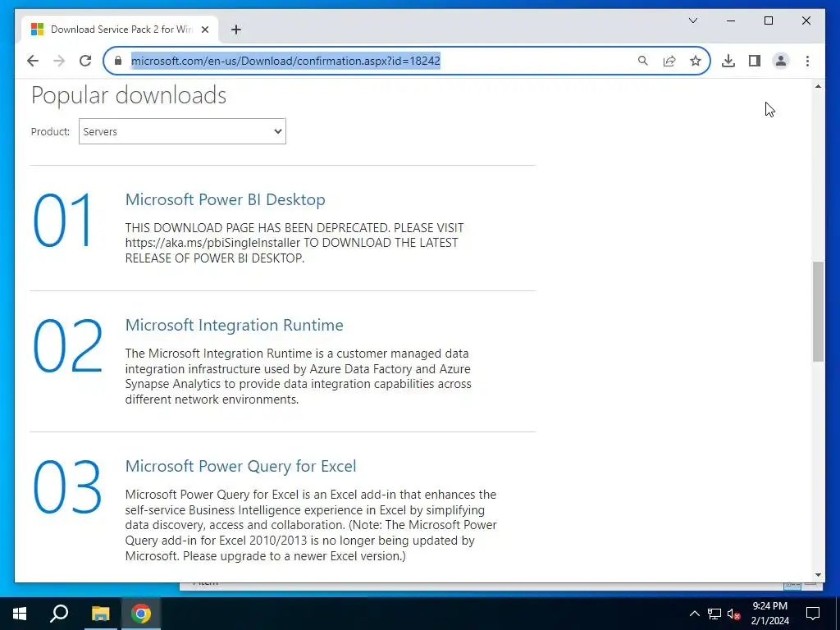Open the tab search chevron

[692, 21]
